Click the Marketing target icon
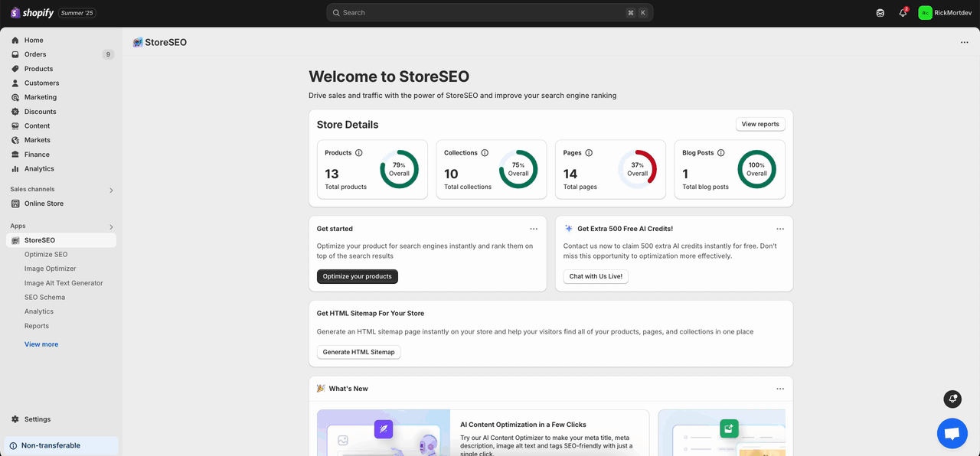The width and height of the screenshot is (980, 456). (15, 97)
